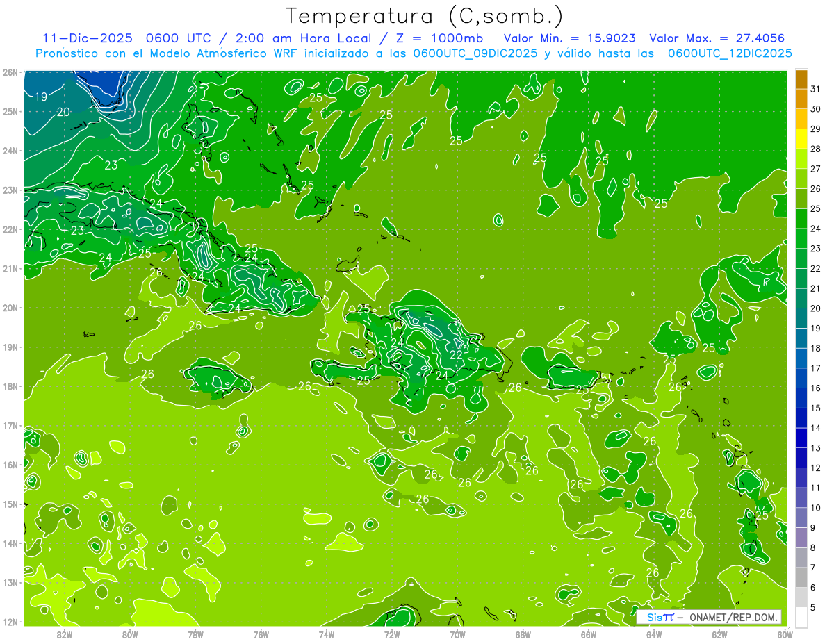
Task: Click the '66W' longitude axis label
Action: (x=589, y=635)
